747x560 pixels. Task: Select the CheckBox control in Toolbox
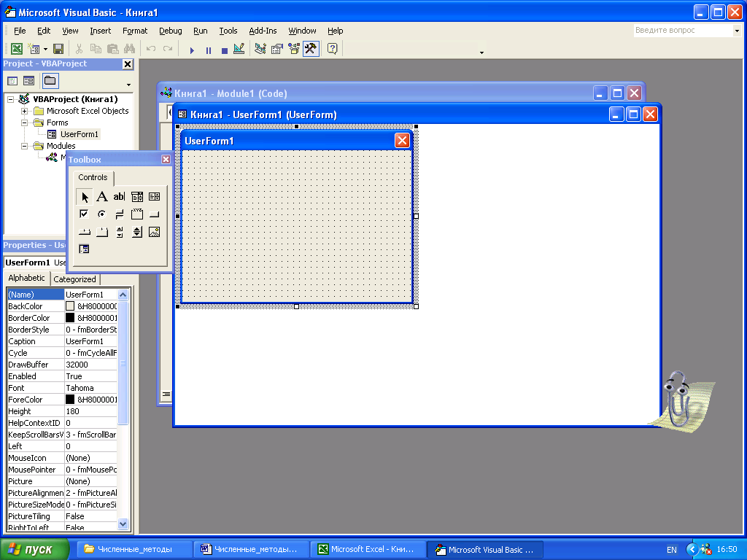(x=85, y=214)
